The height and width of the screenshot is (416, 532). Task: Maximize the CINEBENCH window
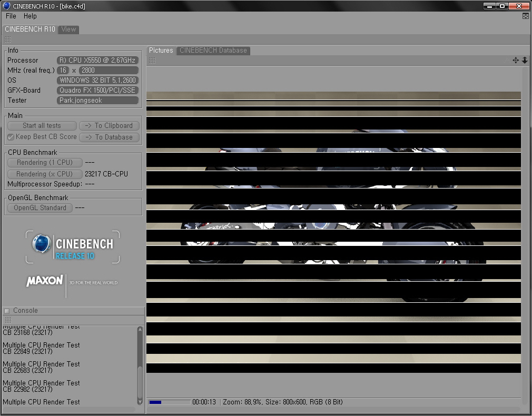point(502,6)
